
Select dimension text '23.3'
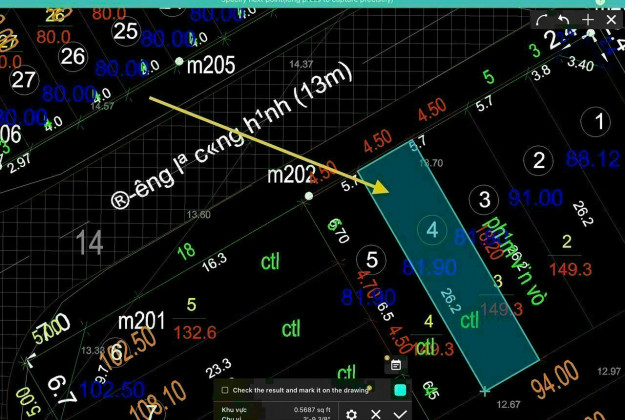click(218, 368)
